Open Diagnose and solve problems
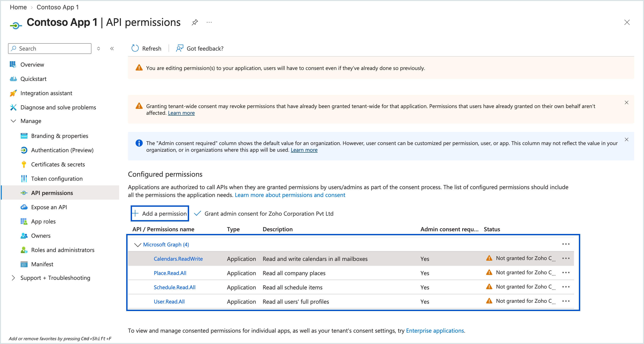The height and width of the screenshot is (344, 644). (58, 107)
